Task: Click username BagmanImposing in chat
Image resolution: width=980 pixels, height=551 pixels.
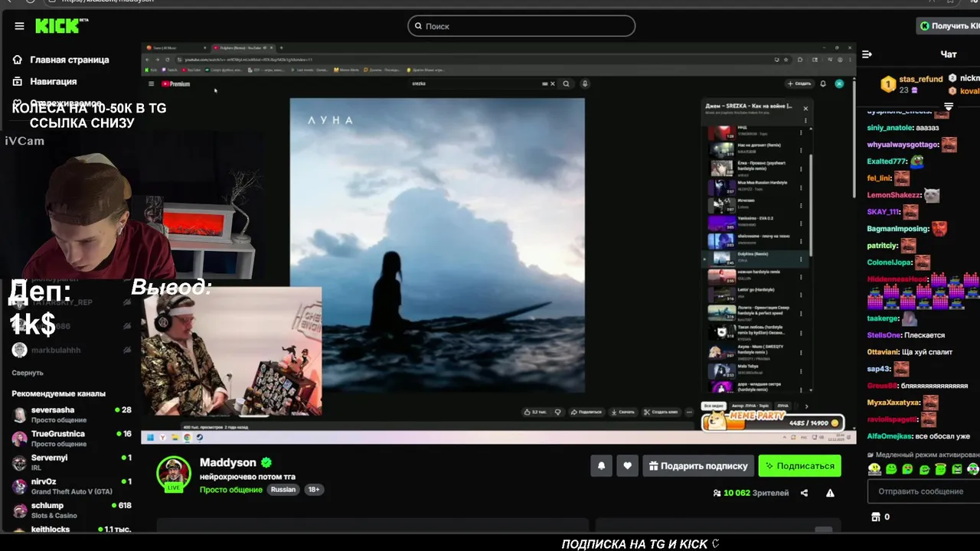Action: point(897,229)
